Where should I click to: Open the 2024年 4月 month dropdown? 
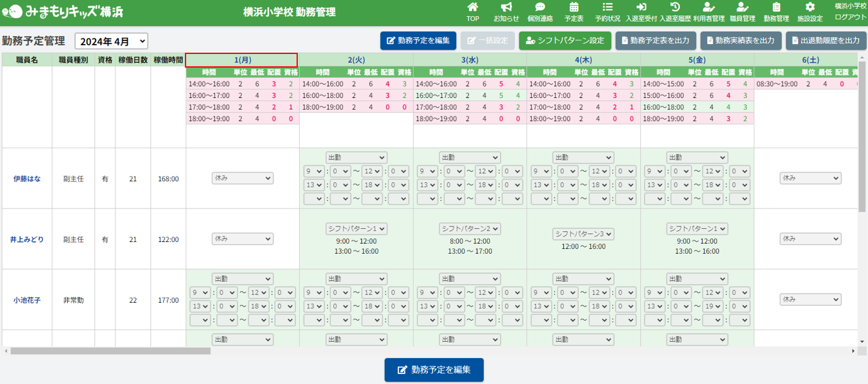point(112,42)
